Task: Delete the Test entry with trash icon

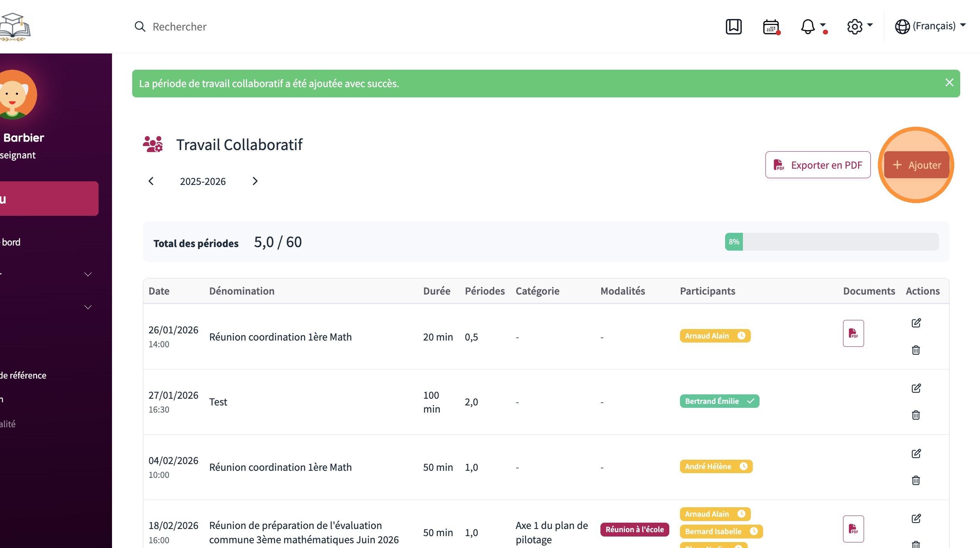Action: point(916,415)
